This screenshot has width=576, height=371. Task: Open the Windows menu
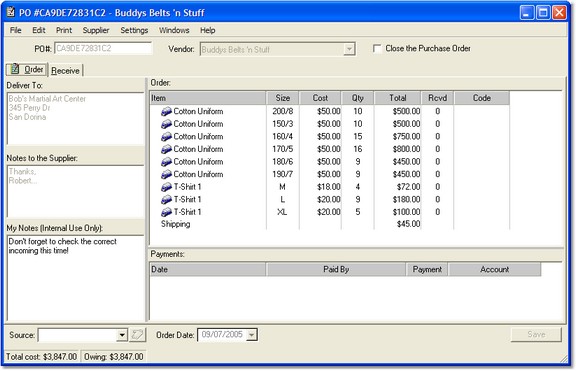point(174,30)
